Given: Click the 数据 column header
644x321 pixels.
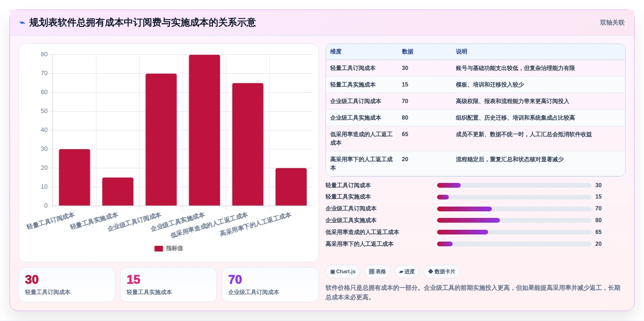Looking at the screenshot, I should (407, 52).
